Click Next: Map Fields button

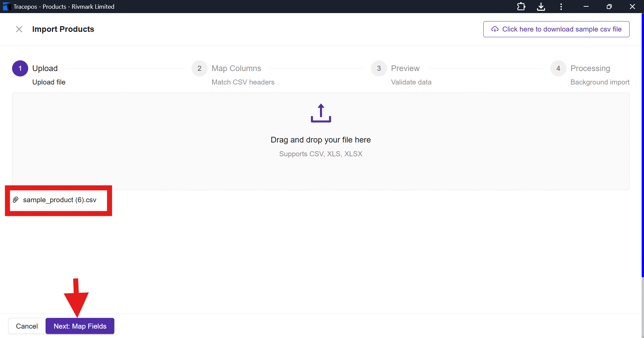click(80, 326)
